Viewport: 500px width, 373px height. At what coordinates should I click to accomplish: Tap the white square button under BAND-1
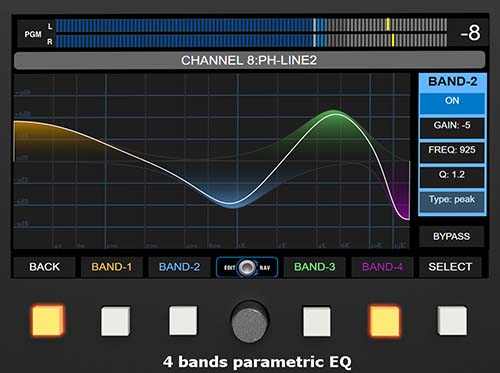coord(116,321)
